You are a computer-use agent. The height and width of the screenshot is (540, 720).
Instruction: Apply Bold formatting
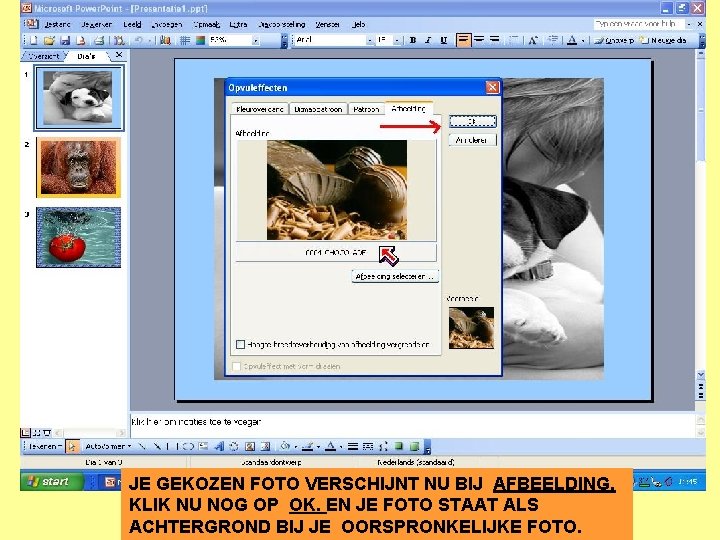412,40
